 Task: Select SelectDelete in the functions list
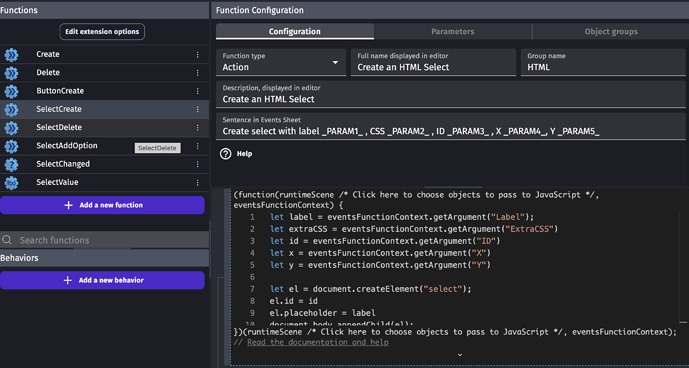click(104, 128)
